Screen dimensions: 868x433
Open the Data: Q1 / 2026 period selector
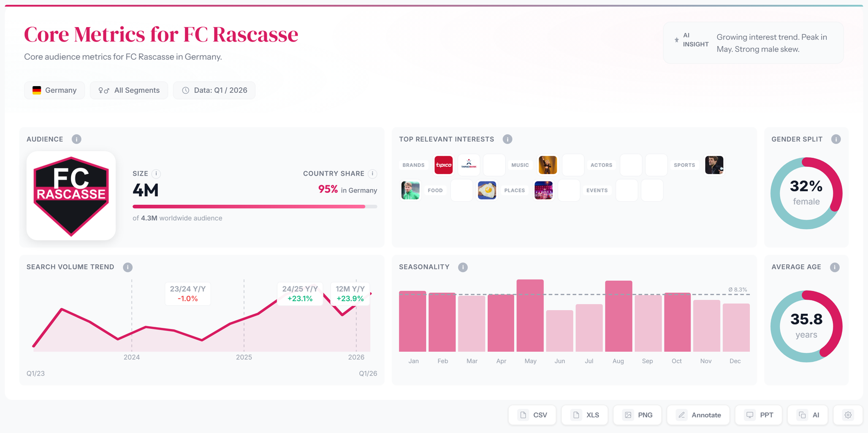(214, 91)
